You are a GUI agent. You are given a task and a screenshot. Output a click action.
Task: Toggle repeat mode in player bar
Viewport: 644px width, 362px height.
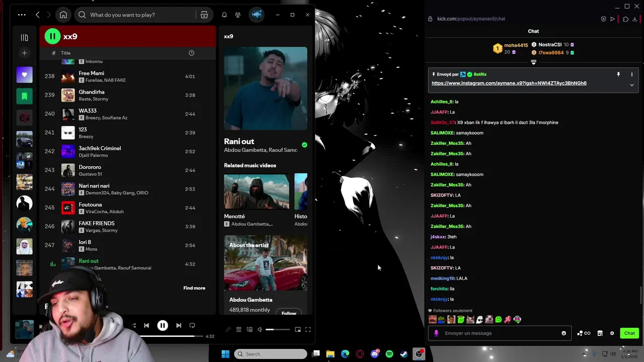192,325
